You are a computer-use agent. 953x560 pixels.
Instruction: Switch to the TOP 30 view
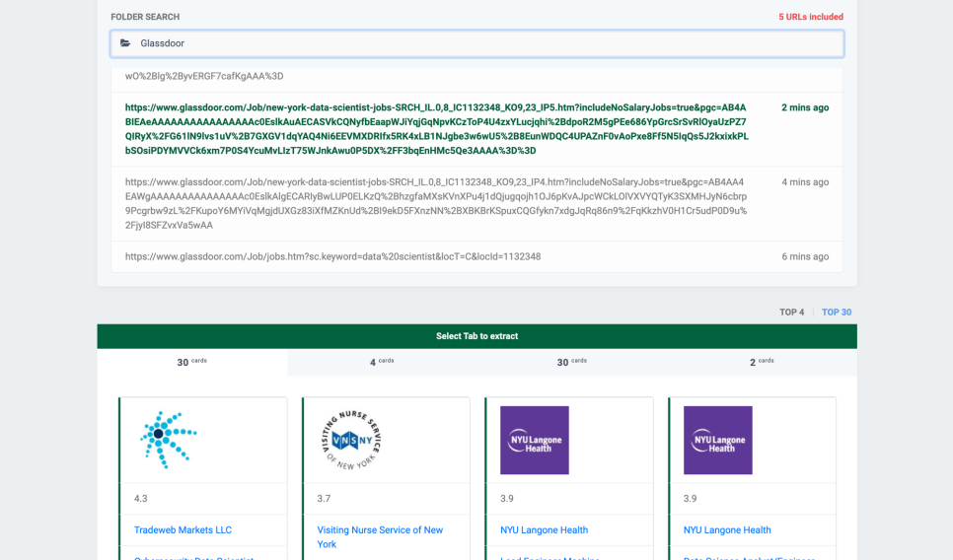tap(837, 313)
